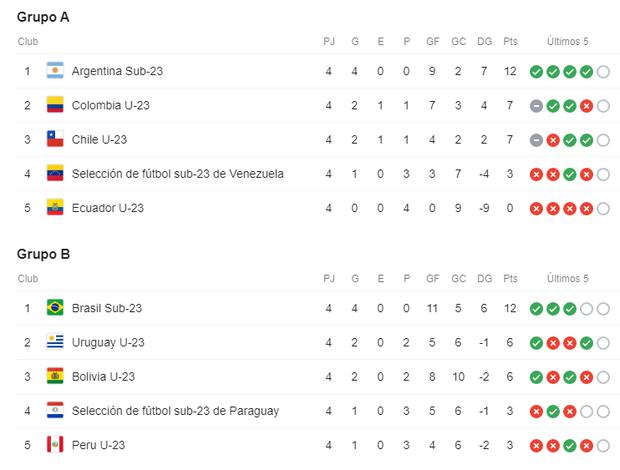Click the Grupo B heading
This screenshot has width=620, height=470.
[44, 253]
